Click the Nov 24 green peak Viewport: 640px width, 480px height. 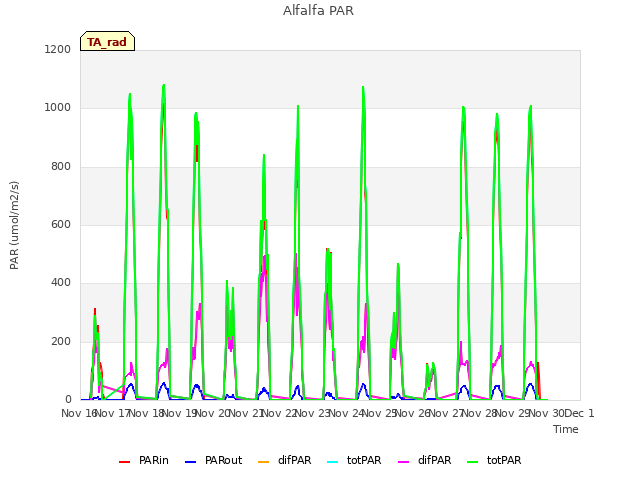coord(363,87)
